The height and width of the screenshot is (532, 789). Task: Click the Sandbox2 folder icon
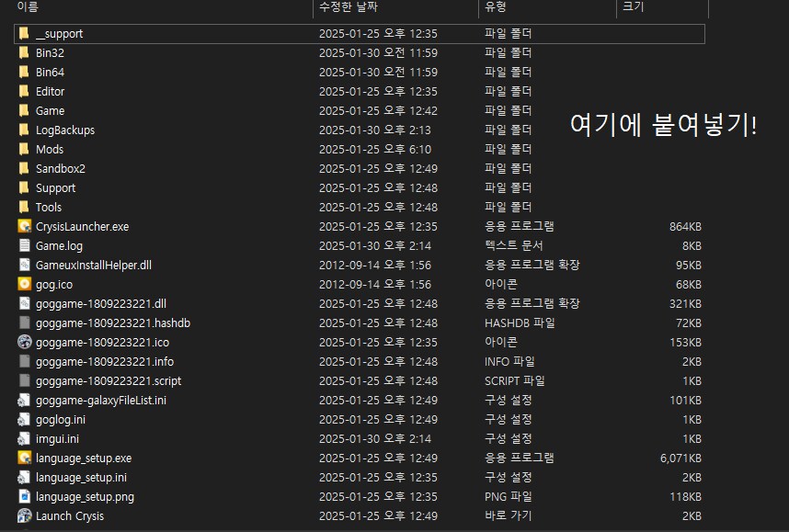pyautogui.click(x=24, y=168)
